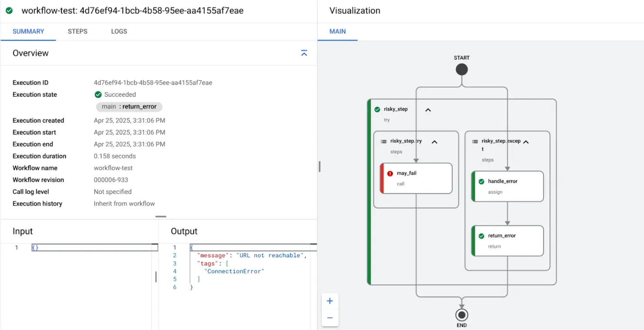Zoom in on the visualization graph

(x=330, y=301)
